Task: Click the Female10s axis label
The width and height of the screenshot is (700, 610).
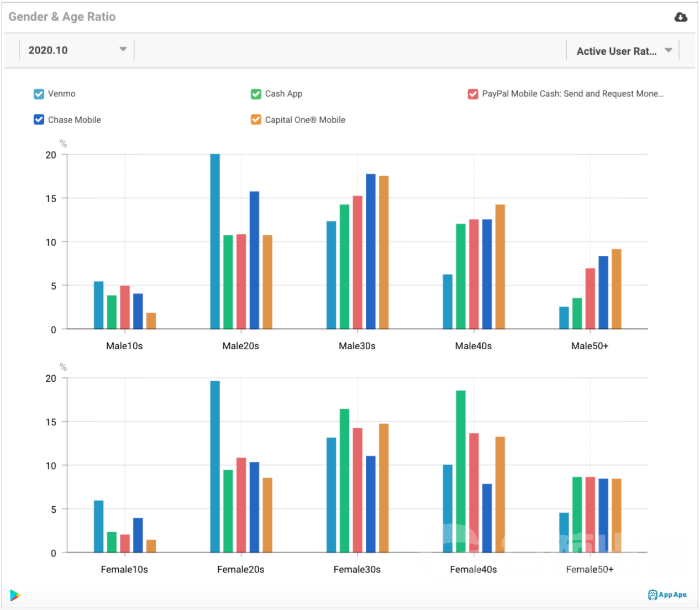Action: click(124, 569)
